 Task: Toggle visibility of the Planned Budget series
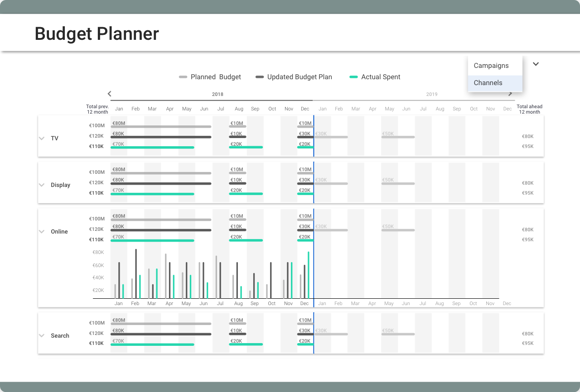[x=183, y=77]
